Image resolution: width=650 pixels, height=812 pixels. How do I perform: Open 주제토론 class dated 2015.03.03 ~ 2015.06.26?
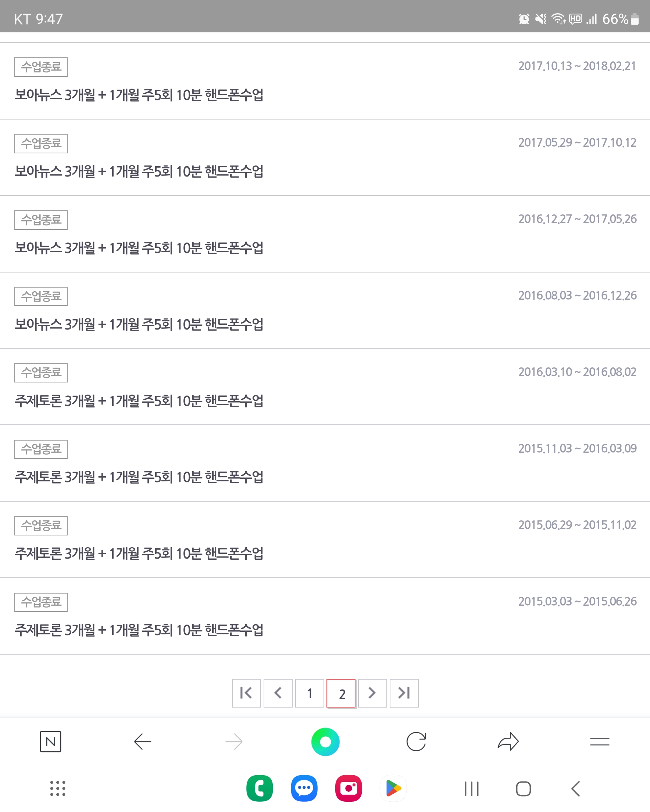click(x=325, y=616)
